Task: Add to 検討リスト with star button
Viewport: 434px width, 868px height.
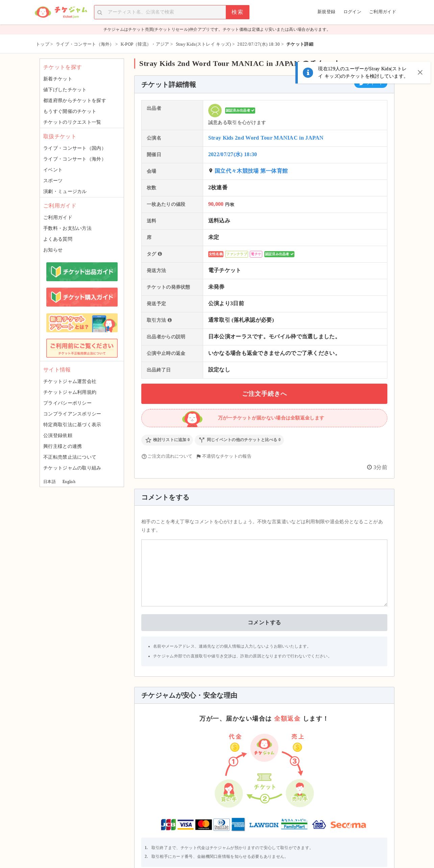Action: coord(167,440)
